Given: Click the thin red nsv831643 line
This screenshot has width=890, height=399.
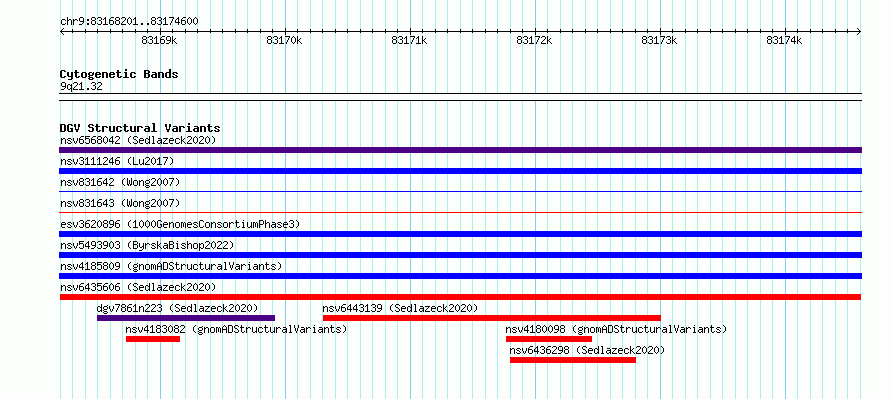Looking at the screenshot, I should pos(460,212).
